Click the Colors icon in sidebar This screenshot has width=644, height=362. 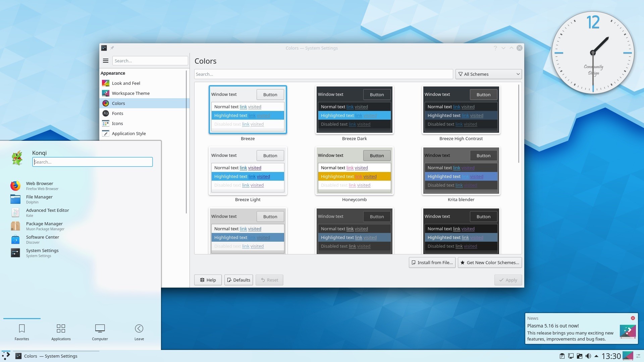pos(105,103)
